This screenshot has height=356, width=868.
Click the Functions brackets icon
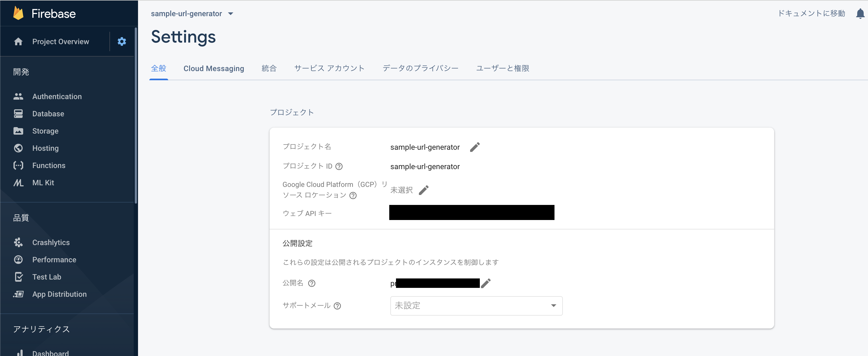tap(18, 165)
